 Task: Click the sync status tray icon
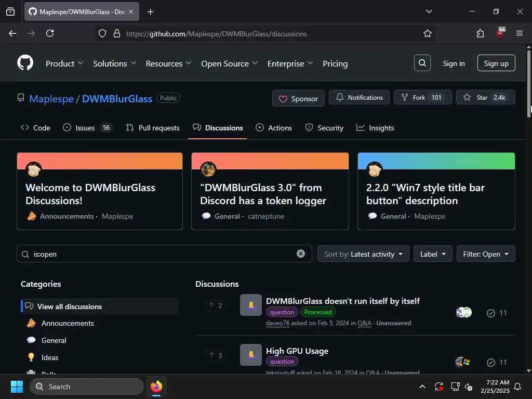click(438, 387)
